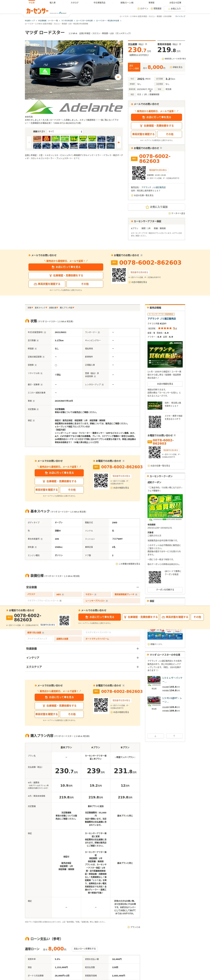Click 詳細を見る next to 月々8,000円
Screen dimensions: 210x980
[x=176, y=67]
